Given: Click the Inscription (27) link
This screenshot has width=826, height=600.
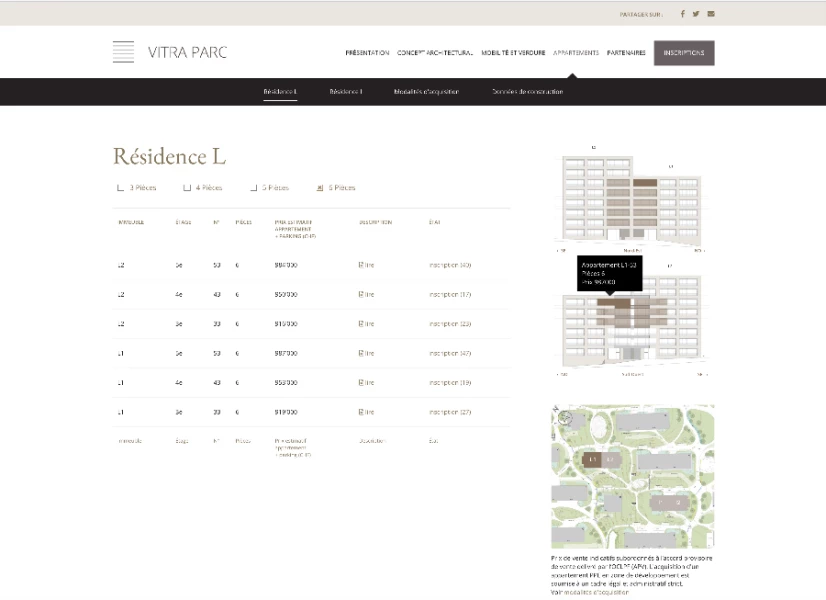Looking at the screenshot, I should tap(449, 412).
